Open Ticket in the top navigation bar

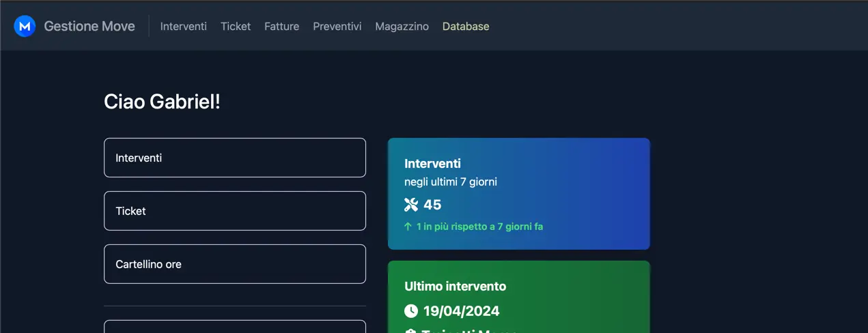coord(236,27)
